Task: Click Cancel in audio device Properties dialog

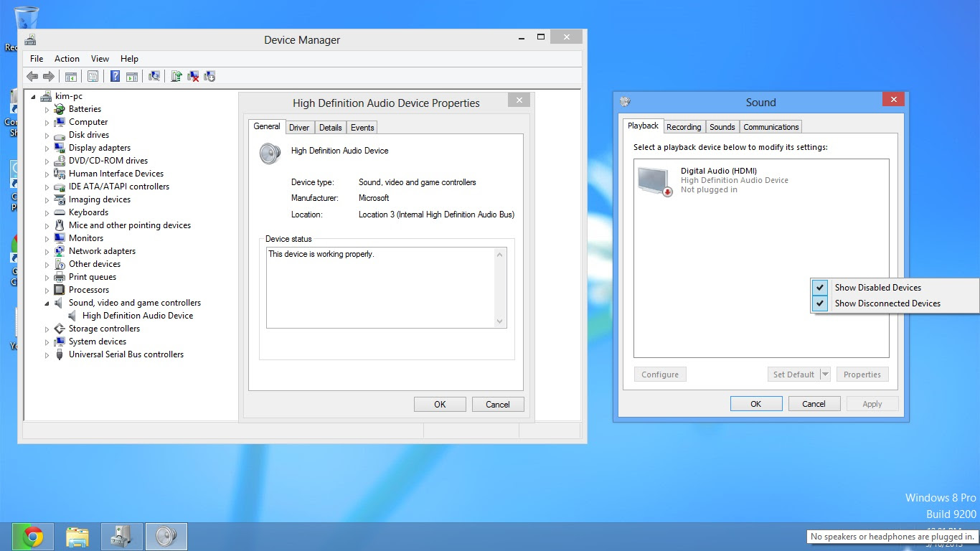Action: tap(498, 405)
